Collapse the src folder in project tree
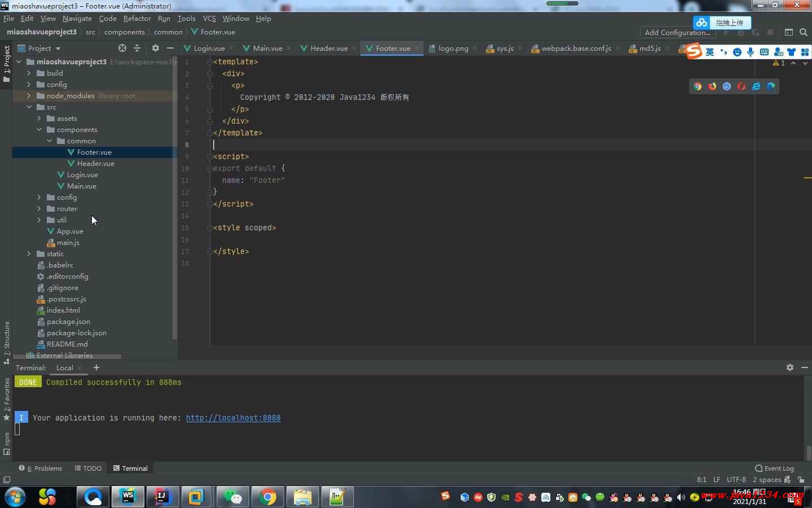The height and width of the screenshot is (508, 812). point(29,107)
